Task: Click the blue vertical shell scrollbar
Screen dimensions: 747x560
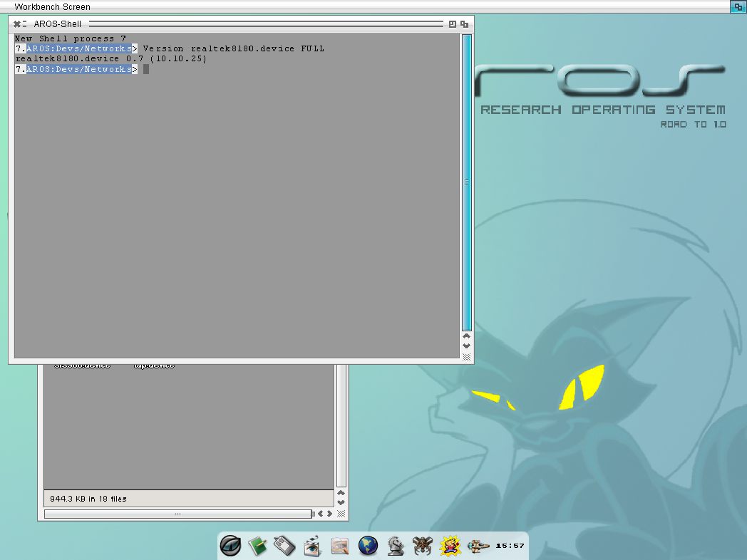Action: click(x=467, y=182)
